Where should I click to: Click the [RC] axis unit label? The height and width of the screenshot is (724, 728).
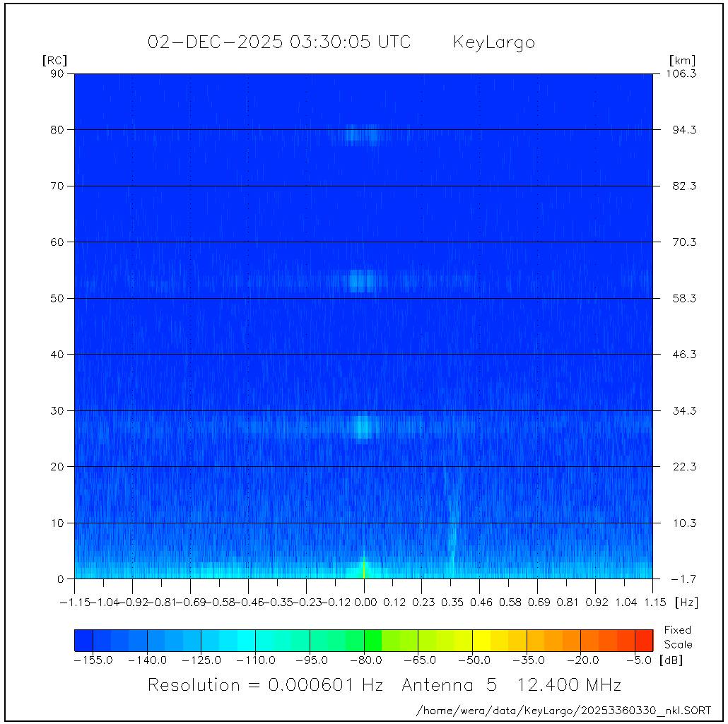pyautogui.click(x=54, y=61)
